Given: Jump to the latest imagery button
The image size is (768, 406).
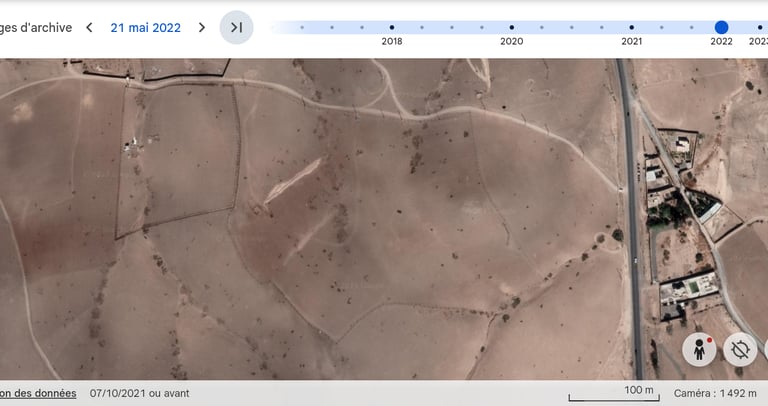Looking at the screenshot, I should pyautogui.click(x=237, y=27).
